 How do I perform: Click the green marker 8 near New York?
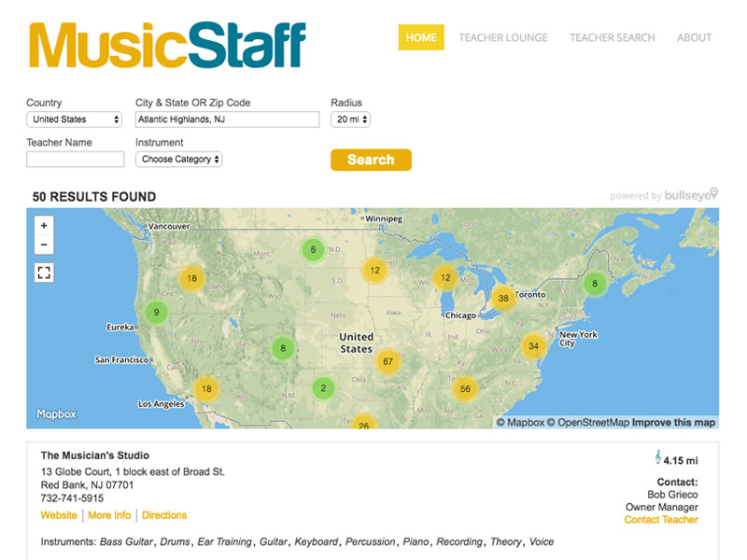(x=595, y=281)
